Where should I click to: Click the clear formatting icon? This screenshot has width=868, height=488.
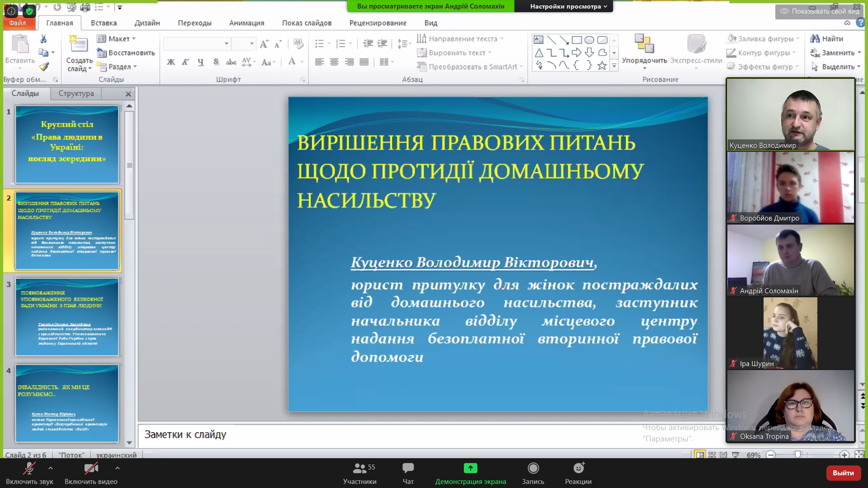coord(298,44)
